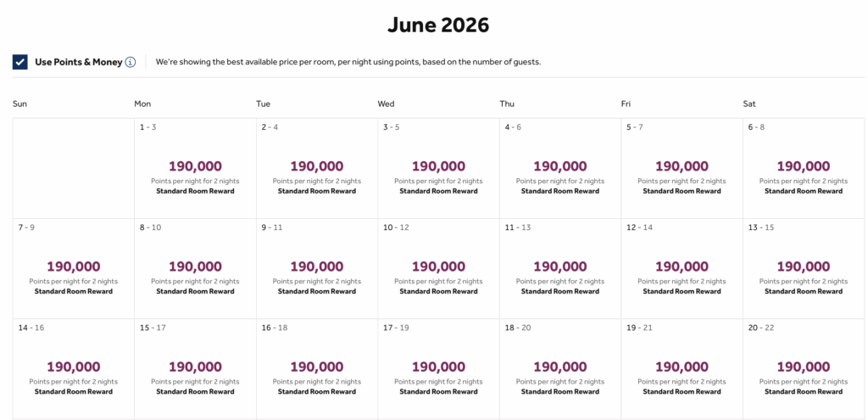
Task: Choose the June 6 - 8 Saturday stay
Action: coord(804,168)
